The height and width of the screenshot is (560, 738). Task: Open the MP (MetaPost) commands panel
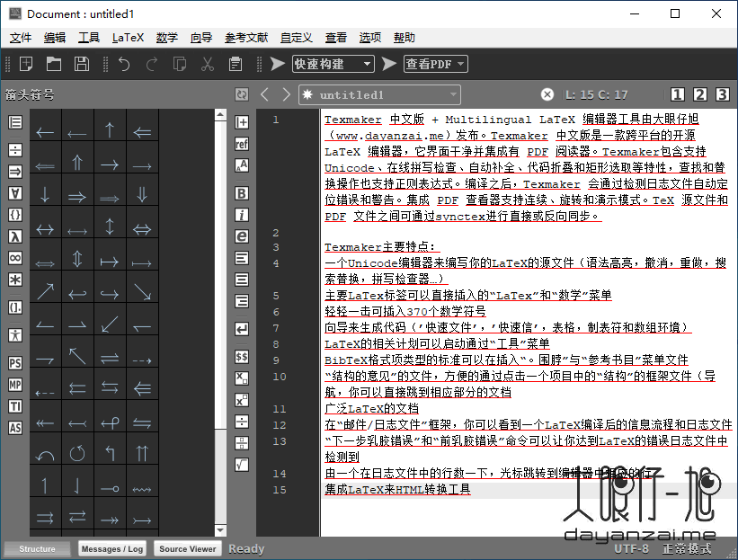[15, 385]
